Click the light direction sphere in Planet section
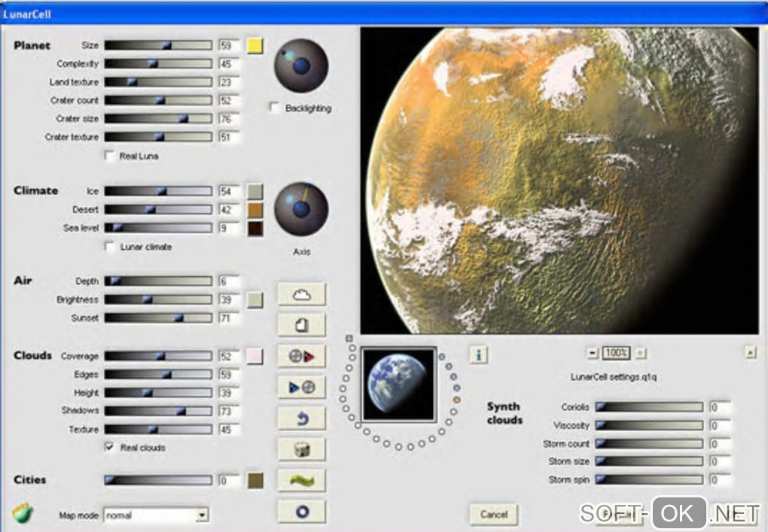The image size is (768, 532). [x=300, y=65]
